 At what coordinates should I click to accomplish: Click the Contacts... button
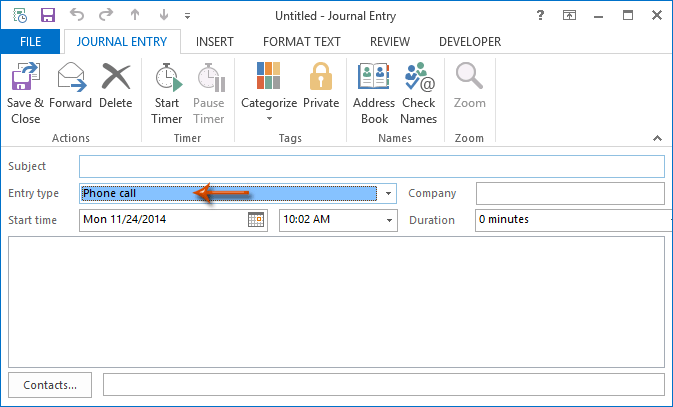coord(50,384)
